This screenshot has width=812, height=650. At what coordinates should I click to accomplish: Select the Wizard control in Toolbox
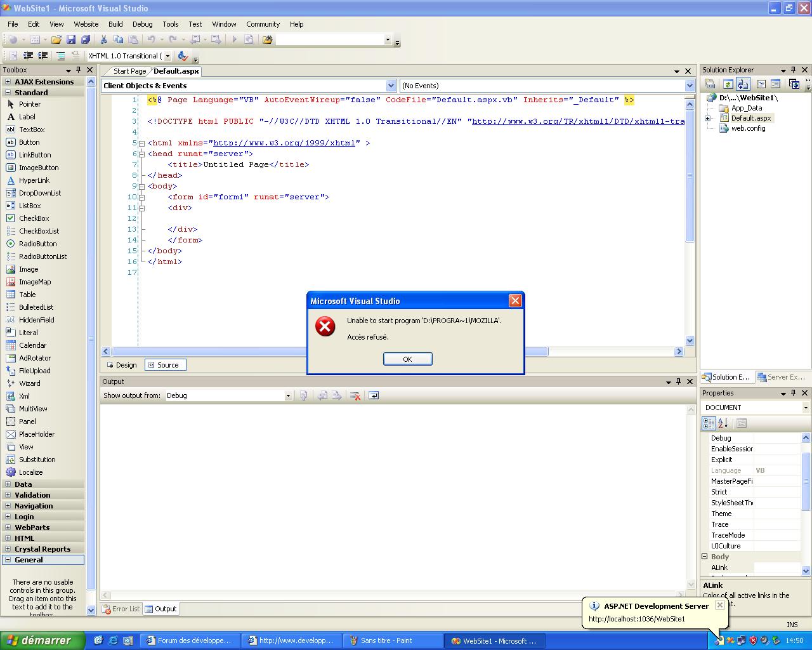(x=29, y=383)
